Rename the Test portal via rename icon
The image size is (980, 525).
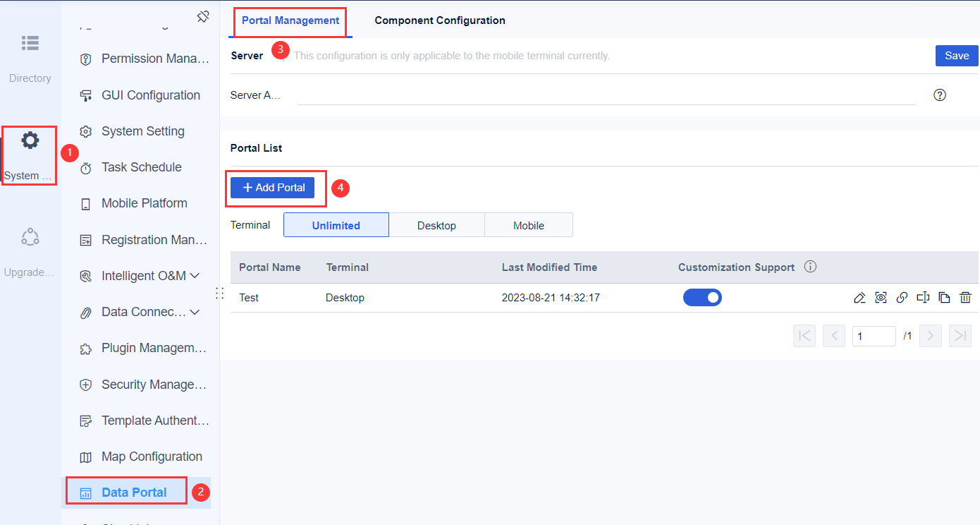tap(923, 297)
